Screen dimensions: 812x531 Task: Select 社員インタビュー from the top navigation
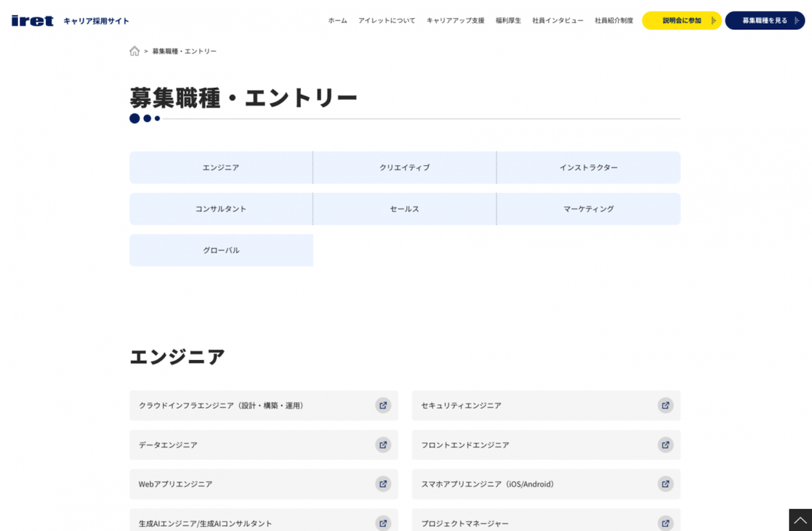pos(556,21)
